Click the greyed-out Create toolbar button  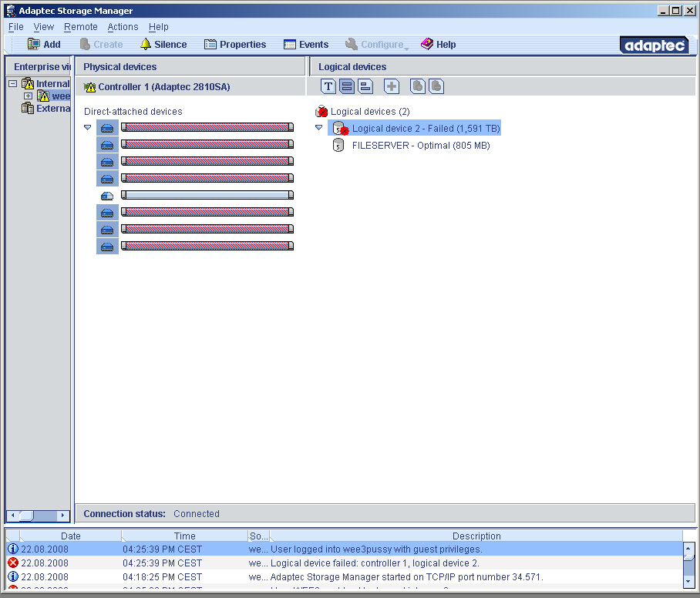tap(101, 44)
